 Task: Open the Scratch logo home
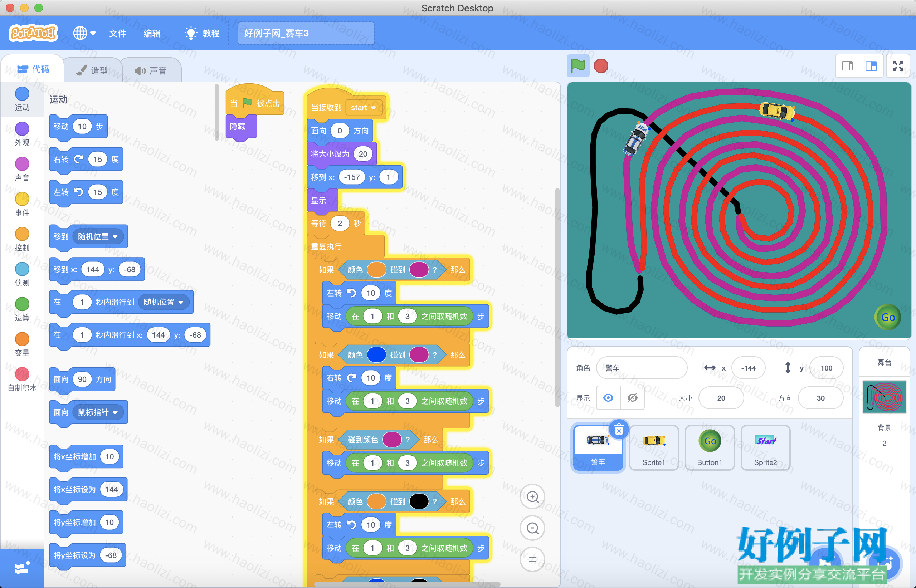[33, 33]
